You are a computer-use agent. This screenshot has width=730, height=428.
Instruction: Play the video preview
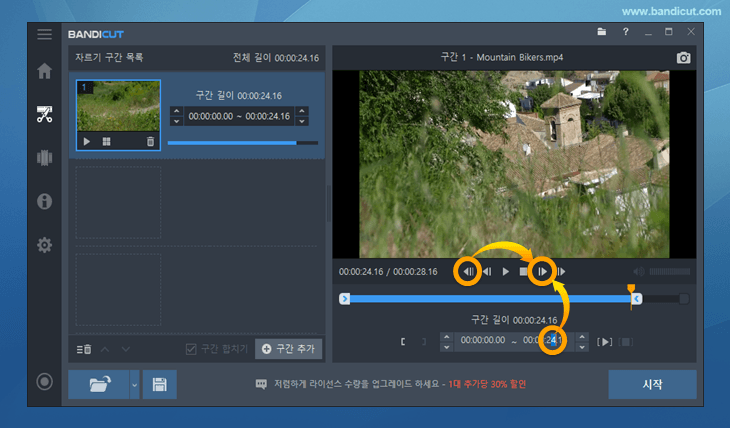pyautogui.click(x=506, y=272)
